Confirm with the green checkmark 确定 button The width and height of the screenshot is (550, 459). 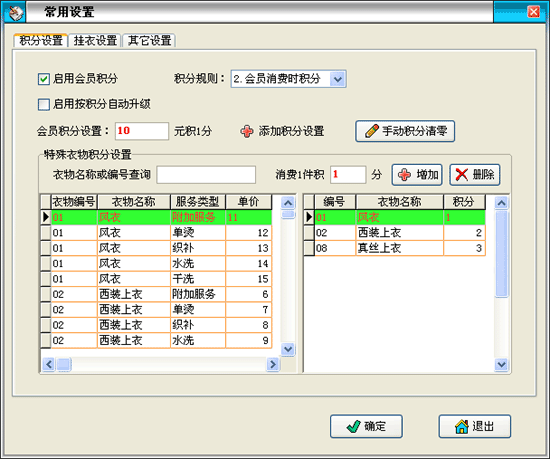point(366,426)
